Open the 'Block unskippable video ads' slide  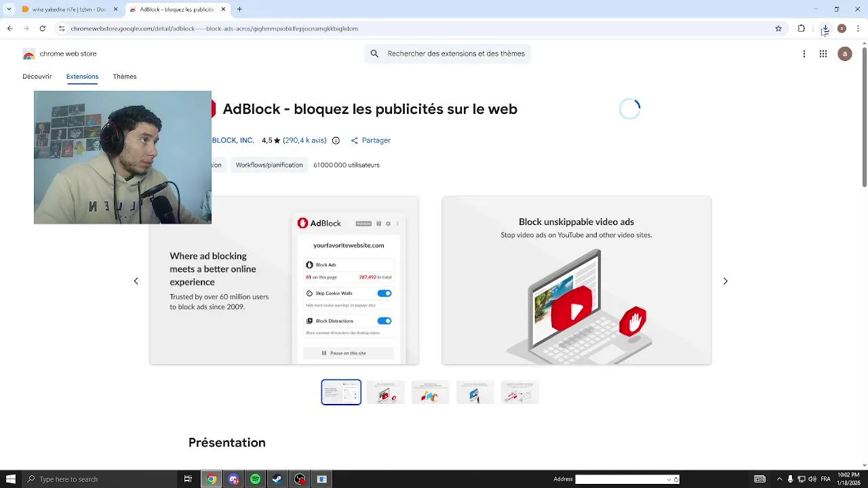pos(576,281)
